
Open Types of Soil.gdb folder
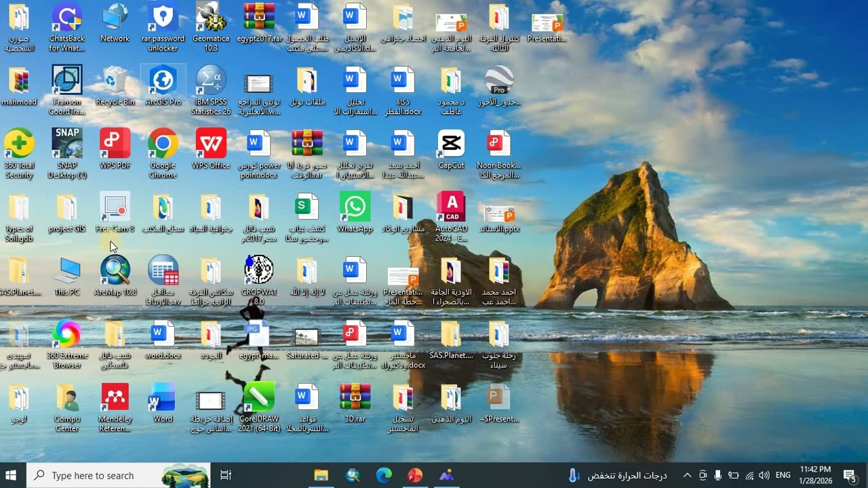[x=19, y=217]
